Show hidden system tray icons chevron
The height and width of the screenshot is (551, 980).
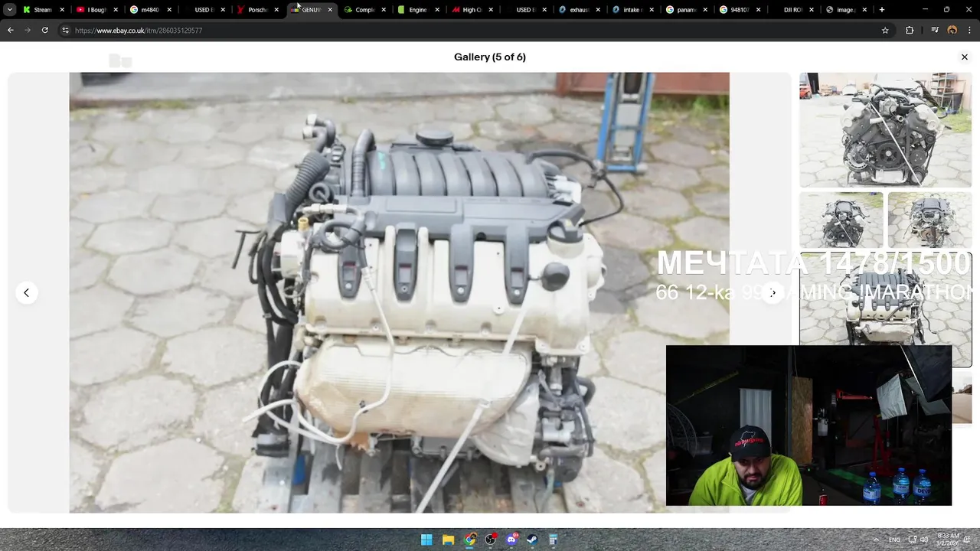pyautogui.click(x=876, y=540)
